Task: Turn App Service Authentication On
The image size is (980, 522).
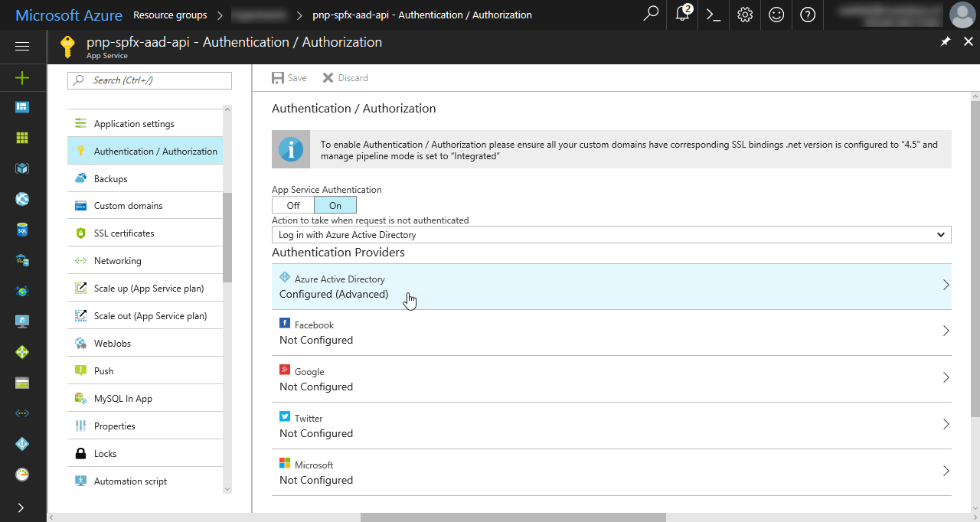Action: 335,205
